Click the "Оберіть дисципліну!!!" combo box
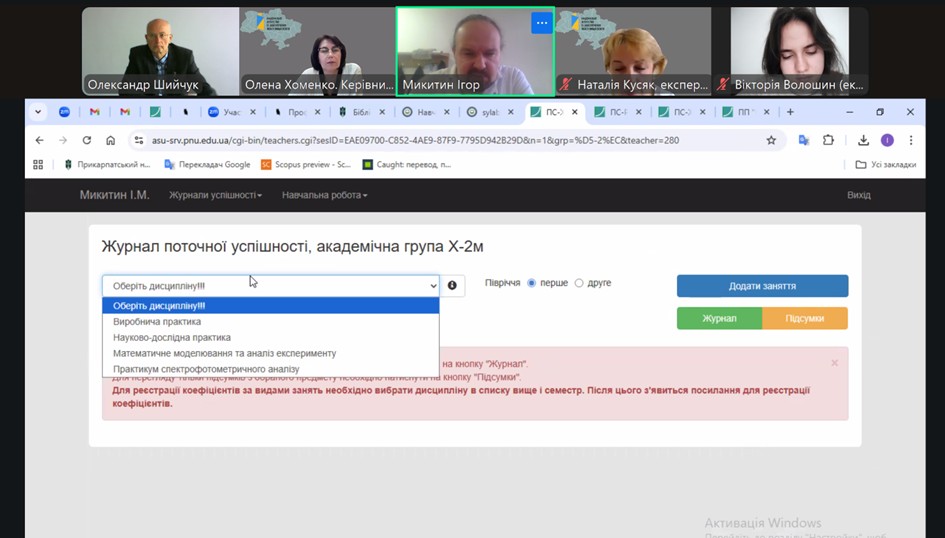The width and height of the screenshot is (945, 538). coord(270,286)
